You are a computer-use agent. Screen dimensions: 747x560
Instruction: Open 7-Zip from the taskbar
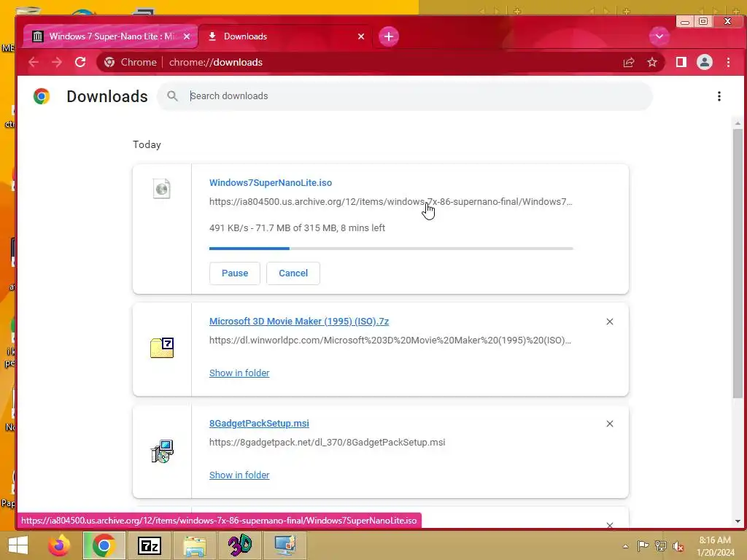point(149,545)
